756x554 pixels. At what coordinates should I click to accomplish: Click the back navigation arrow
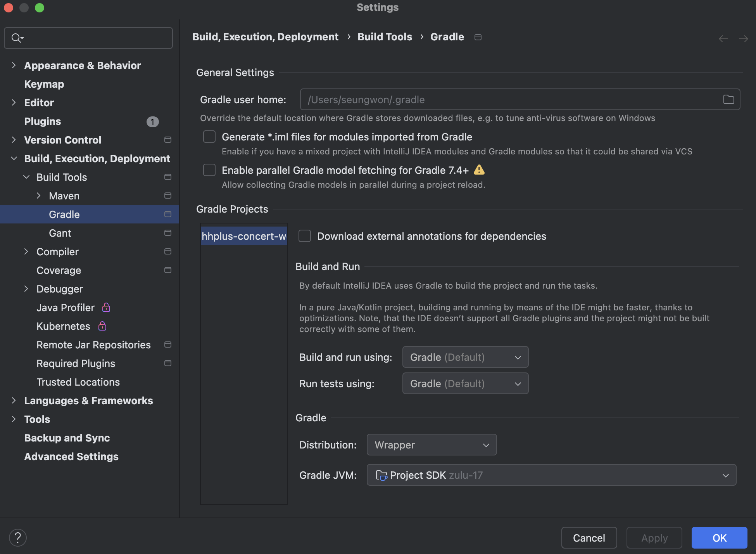click(723, 39)
